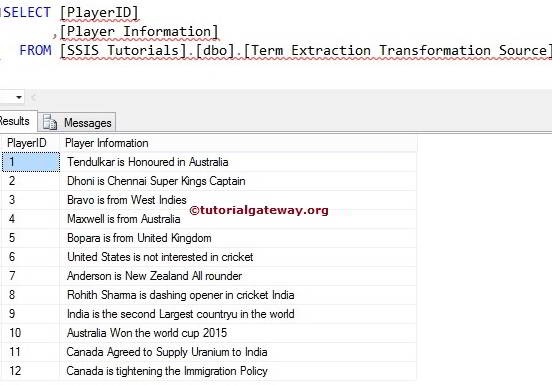The image size is (552, 385).
Task: Click [Term Extraction Transformation Source] in query
Action: click(397, 50)
